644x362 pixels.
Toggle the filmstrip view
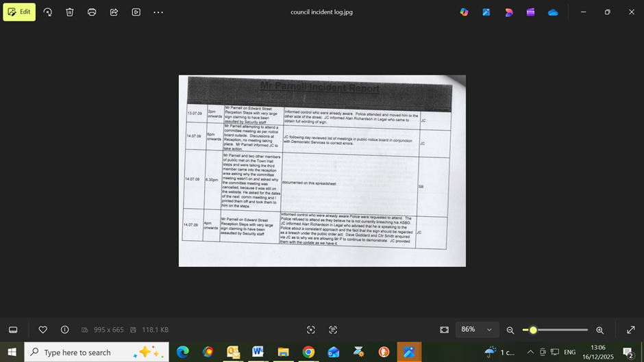click(13, 330)
